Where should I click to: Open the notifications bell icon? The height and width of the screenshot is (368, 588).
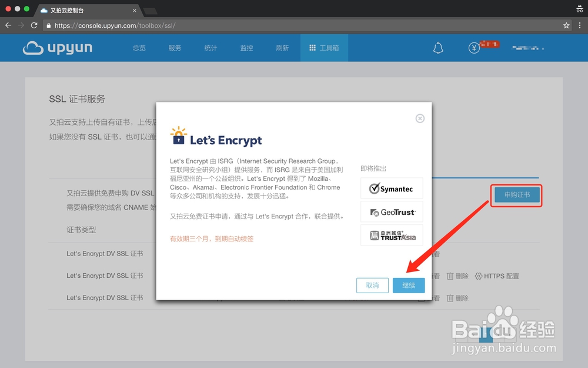tap(438, 48)
